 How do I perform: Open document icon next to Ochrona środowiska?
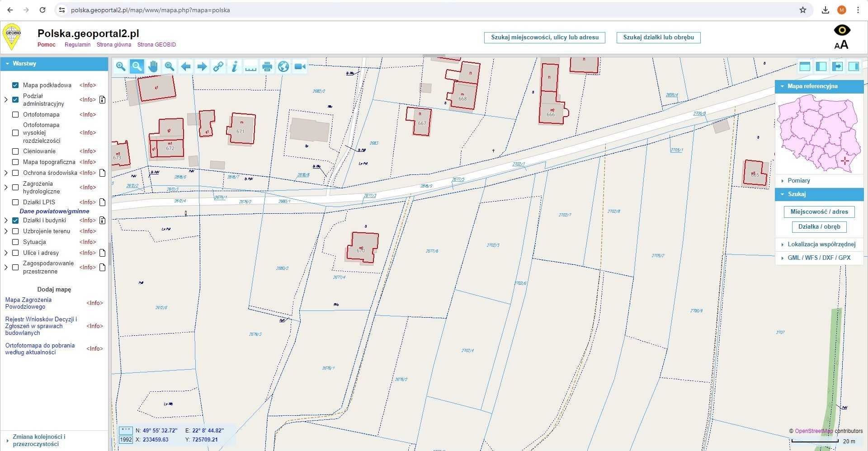pyautogui.click(x=102, y=173)
